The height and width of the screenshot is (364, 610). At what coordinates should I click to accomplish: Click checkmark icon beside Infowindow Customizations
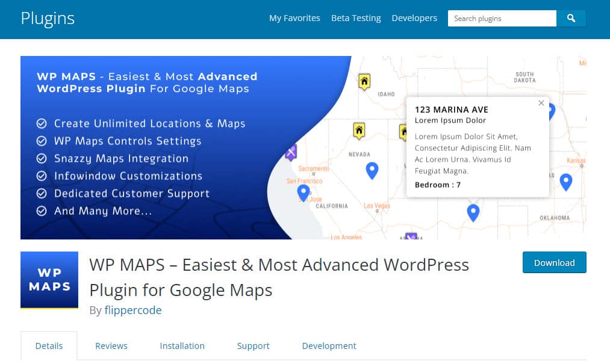click(42, 176)
